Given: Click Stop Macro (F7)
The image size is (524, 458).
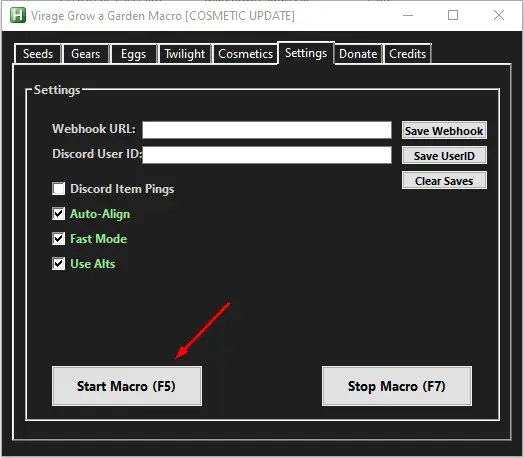Looking at the screenshot, I should click(x=397, y=386).
